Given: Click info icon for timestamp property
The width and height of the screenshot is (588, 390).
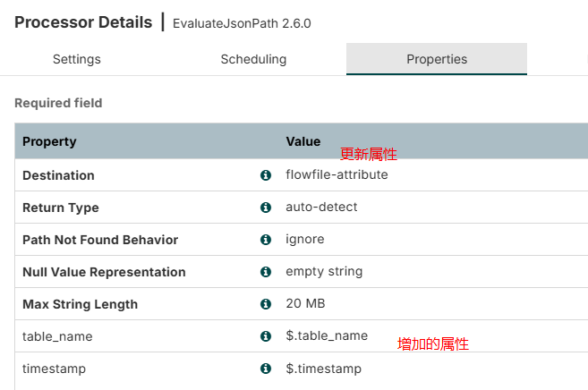Looking at the screenshot, I should [x=265, y=369].
